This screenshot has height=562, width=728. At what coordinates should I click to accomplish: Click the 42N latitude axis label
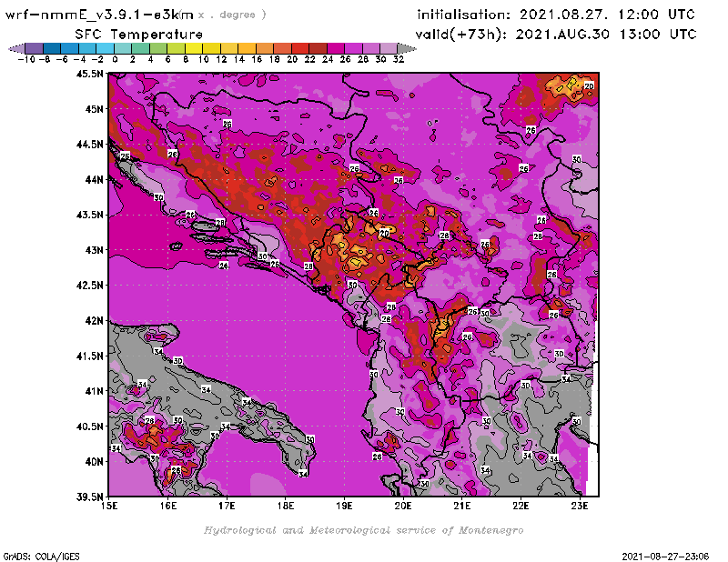(x=94, y=321)
